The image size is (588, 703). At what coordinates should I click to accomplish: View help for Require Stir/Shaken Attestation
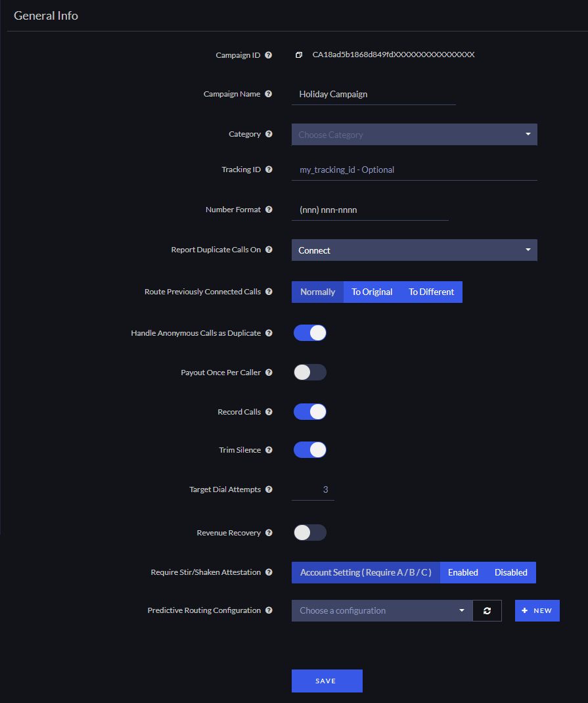point(269,572)
